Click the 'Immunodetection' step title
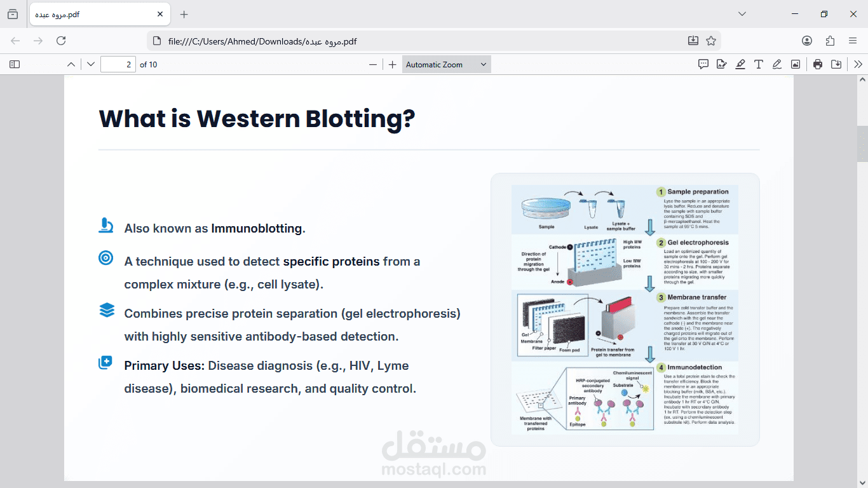Image resolution: width=868 pixels, height=488 pixels. click(695, 367)
